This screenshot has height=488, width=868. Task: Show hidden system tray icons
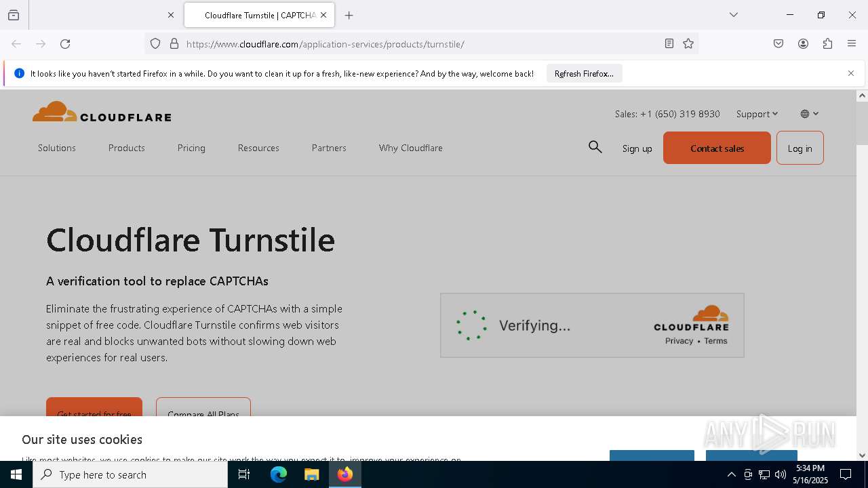(731, 474)
